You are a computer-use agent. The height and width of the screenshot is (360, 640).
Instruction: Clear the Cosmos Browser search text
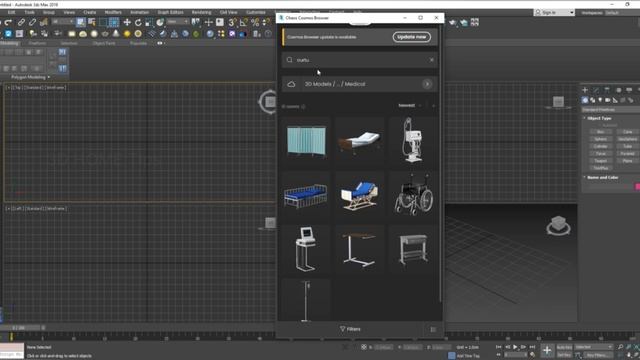pyautogui.click(x=431, y=60)
